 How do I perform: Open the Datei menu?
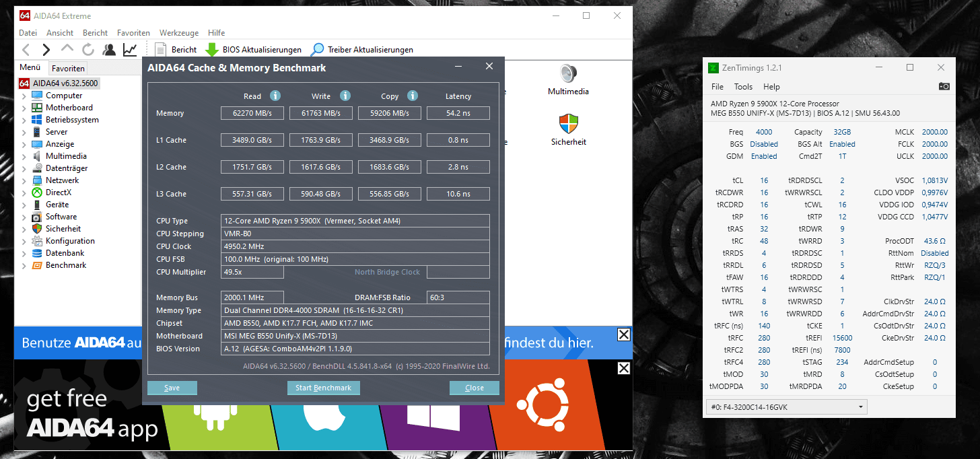(x=28, y=32)
